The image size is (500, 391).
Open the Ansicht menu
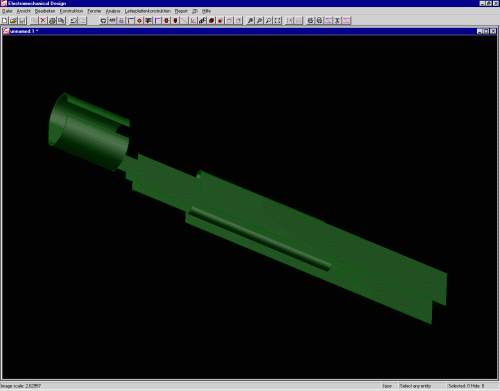coord(24,11)
